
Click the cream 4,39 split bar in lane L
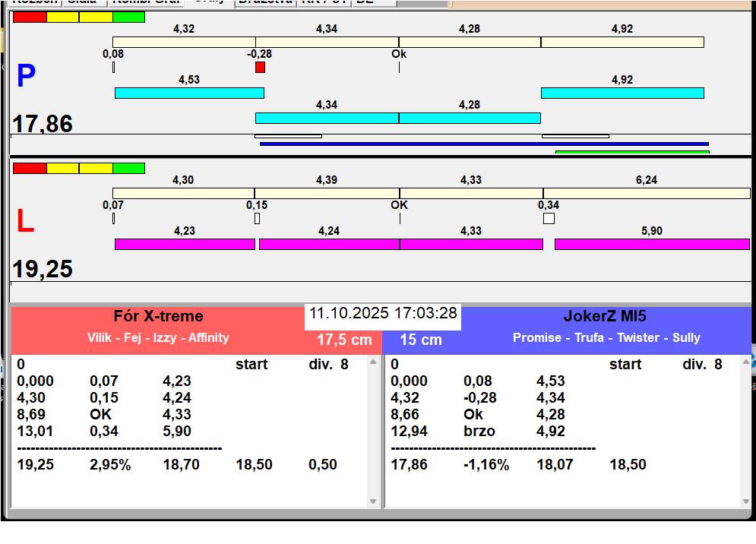pyautogui.click(x=327, y=194)
